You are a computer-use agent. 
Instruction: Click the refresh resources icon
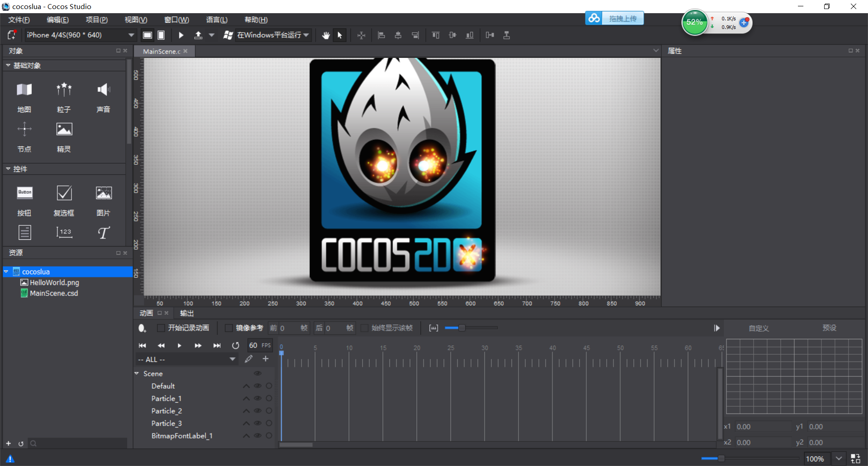coord(21,443)
